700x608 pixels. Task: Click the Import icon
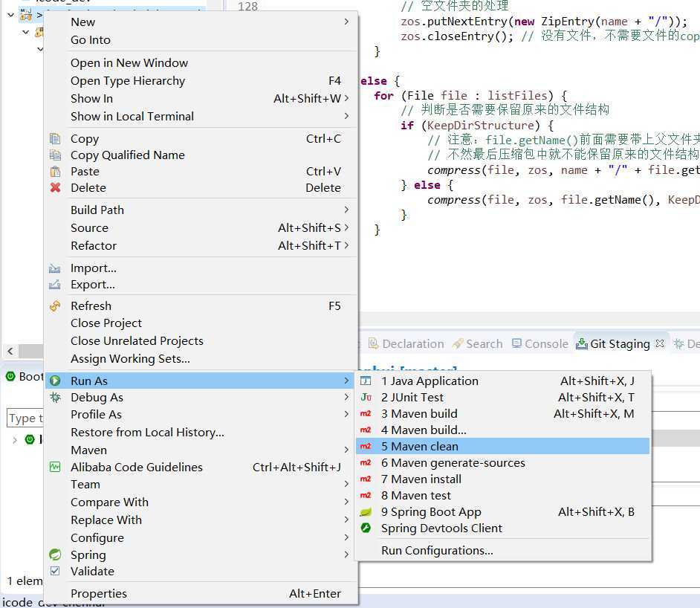click(x=54, y=268)
